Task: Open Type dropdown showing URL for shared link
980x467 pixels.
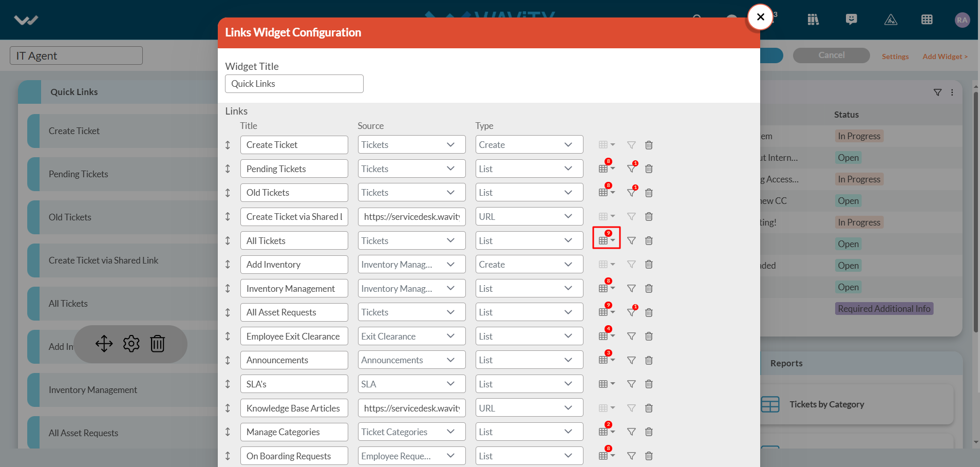Action: (529, 217)
